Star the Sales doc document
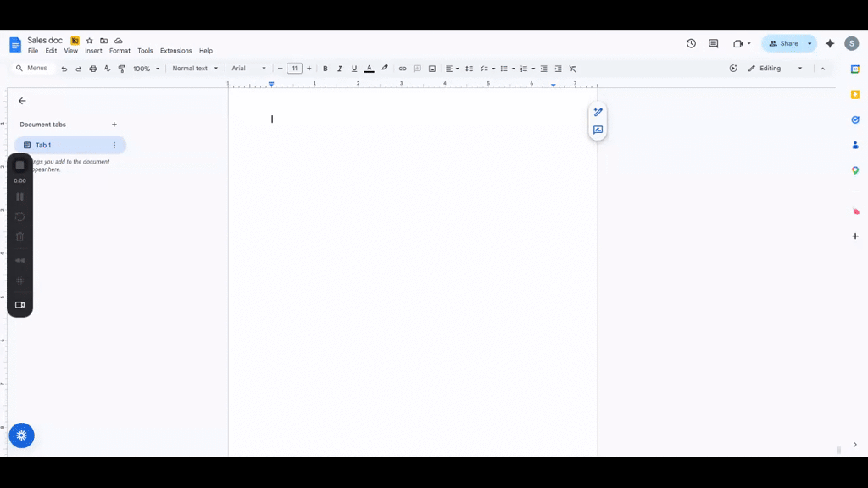 pyautogui.click(x=89, y=41)
